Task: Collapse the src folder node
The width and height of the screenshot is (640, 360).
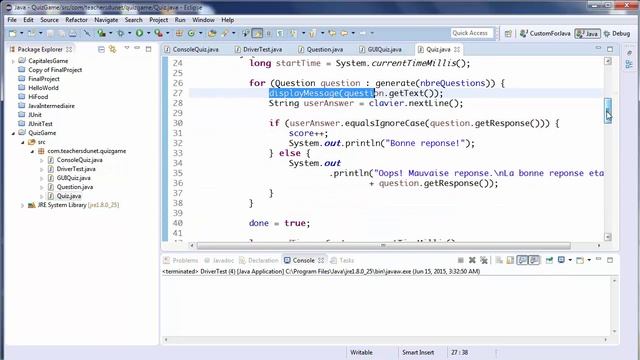Action: 23,142
